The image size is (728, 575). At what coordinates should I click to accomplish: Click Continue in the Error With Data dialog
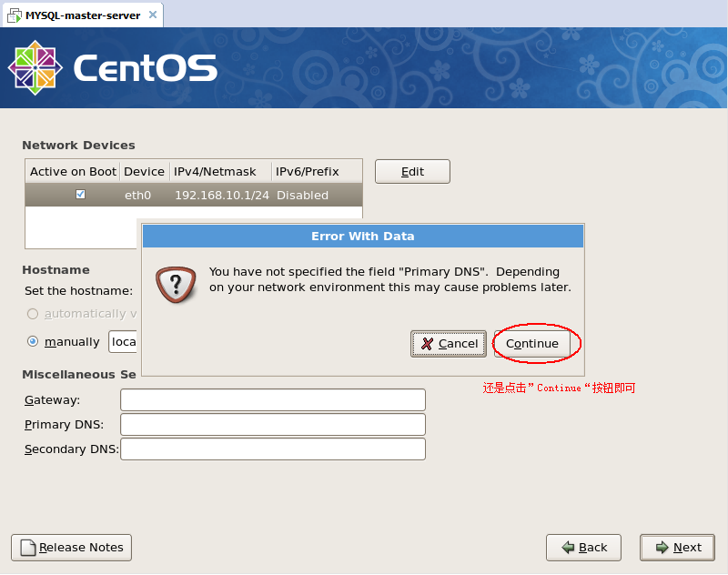pyautogui.click(x=532, y=344)
